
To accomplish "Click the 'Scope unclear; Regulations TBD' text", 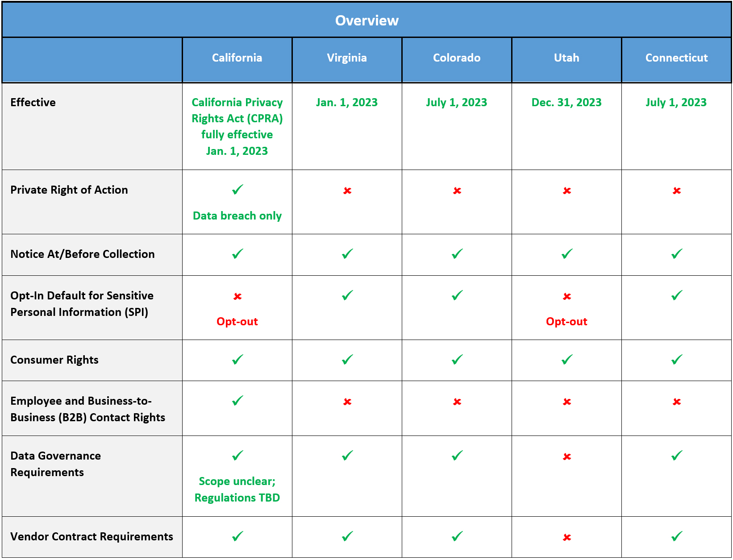I will point(237,489).
